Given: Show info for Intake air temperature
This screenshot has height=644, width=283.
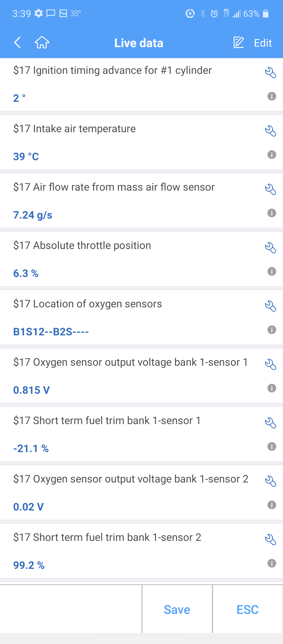Looking at the screenshot, I should tap(272, 155).
